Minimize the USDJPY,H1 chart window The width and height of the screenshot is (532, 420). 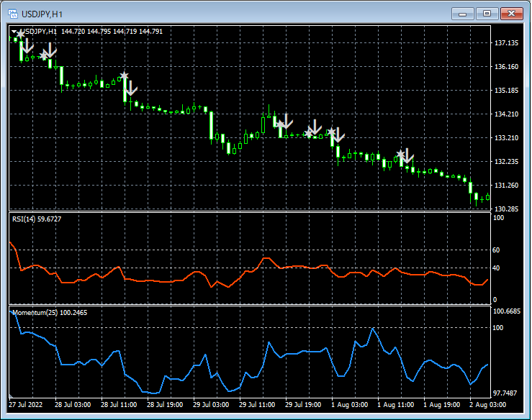coord(464,14)
